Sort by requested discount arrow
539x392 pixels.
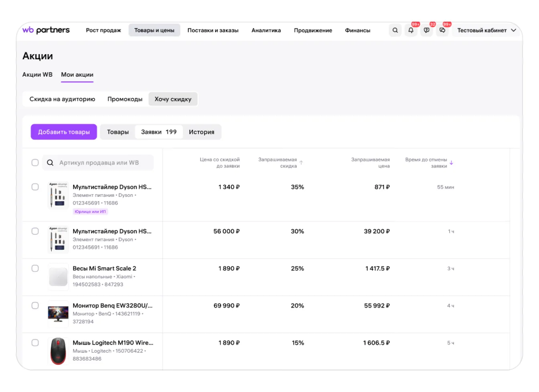[301, 163]
